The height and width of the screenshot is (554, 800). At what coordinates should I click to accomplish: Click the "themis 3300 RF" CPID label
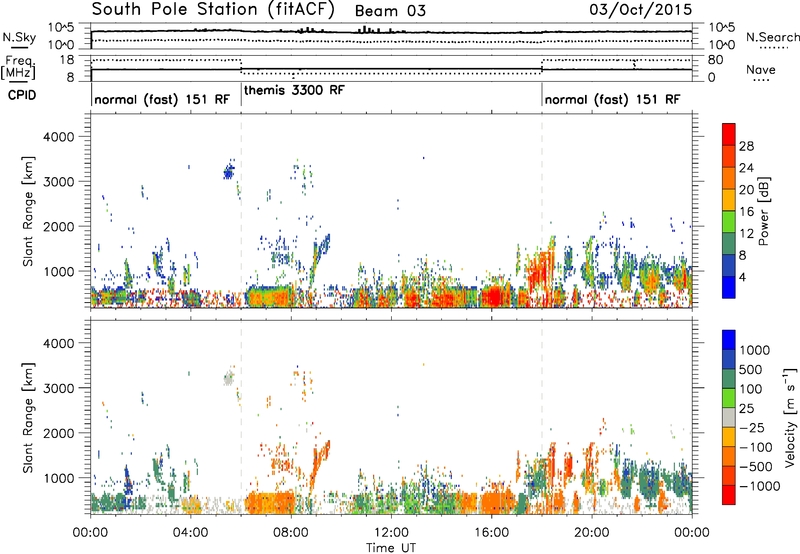(x=294, y=90)
